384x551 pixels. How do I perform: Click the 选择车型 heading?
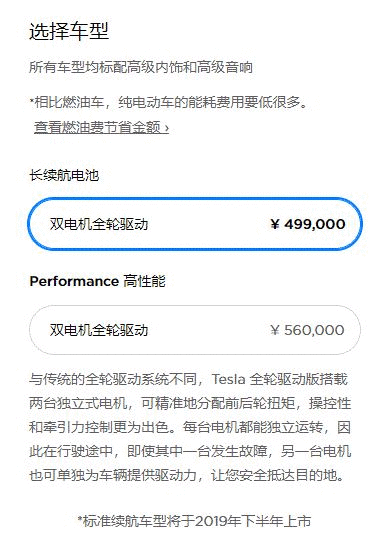[x=69, y=31]
